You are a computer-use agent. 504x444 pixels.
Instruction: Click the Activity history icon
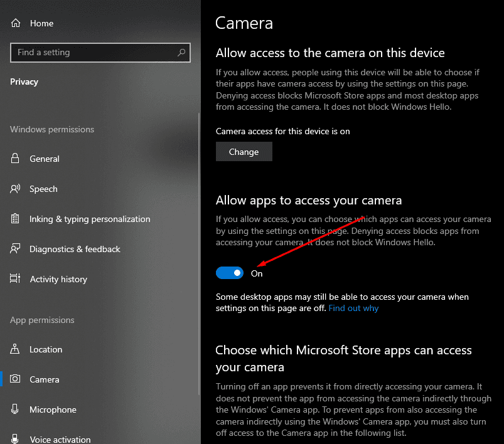(16, 279)
